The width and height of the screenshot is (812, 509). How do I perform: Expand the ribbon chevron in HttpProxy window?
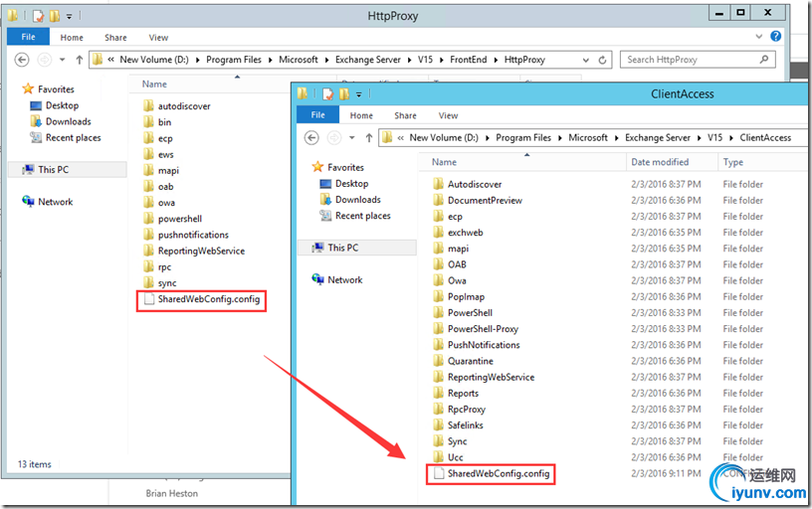click(x=758, y=36)
